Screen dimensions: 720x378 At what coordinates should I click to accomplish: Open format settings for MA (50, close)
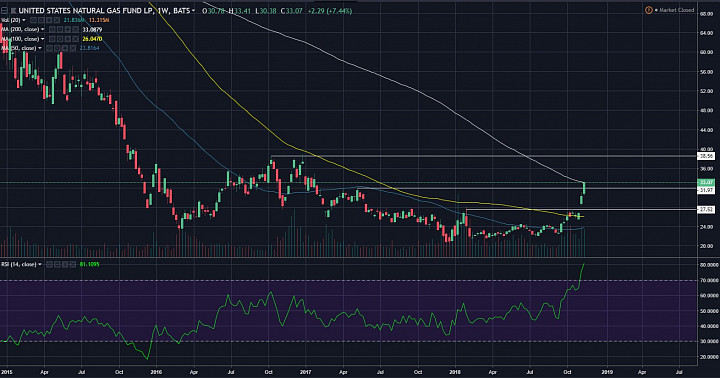57,48
